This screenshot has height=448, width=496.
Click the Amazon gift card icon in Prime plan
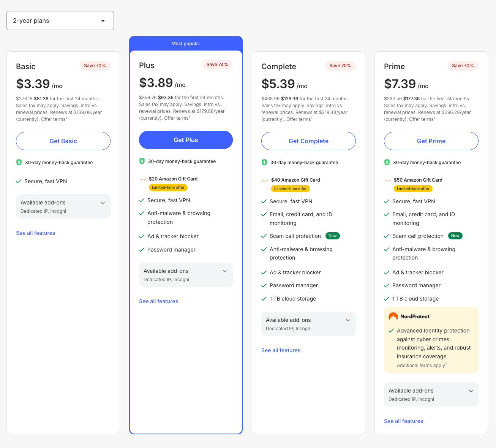pyautogui.click(x=387, y=180)
